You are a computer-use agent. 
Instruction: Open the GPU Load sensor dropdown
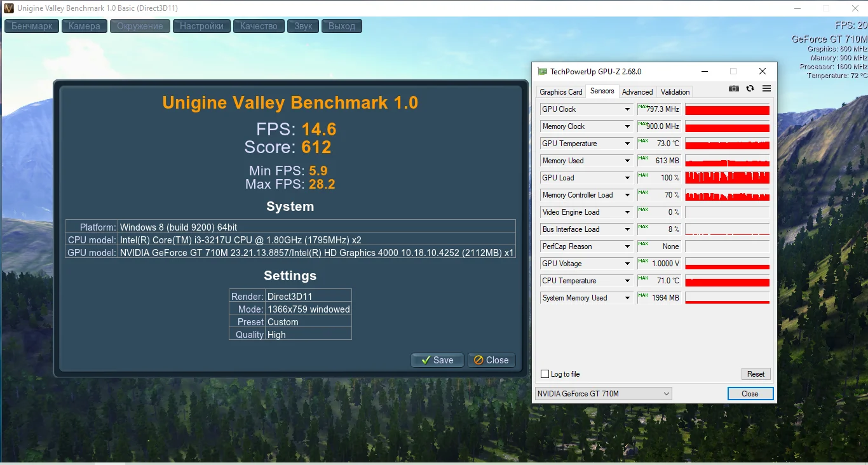[x=627, y=178]
